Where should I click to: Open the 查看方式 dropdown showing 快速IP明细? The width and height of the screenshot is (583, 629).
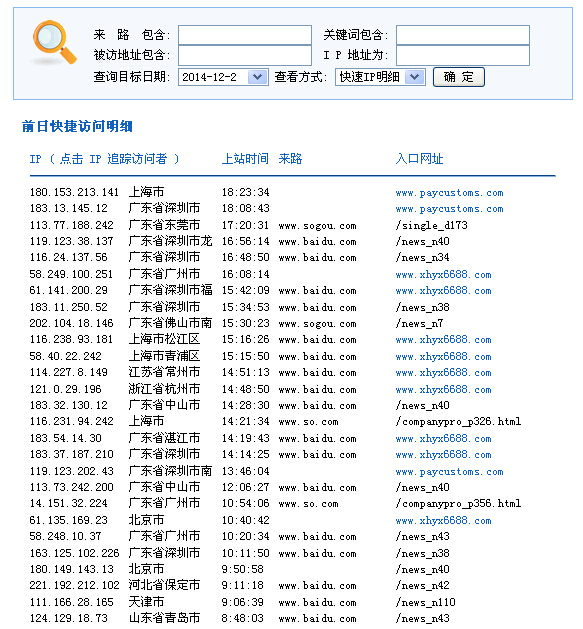pyautogui.click(x=380, y=77)
